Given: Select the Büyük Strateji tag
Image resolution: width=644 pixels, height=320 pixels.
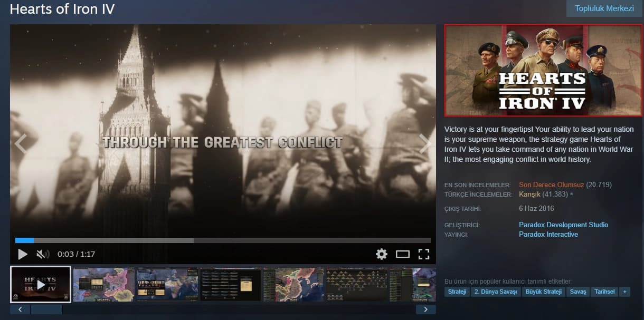Looking at the screenshot, I should (543, 292).
